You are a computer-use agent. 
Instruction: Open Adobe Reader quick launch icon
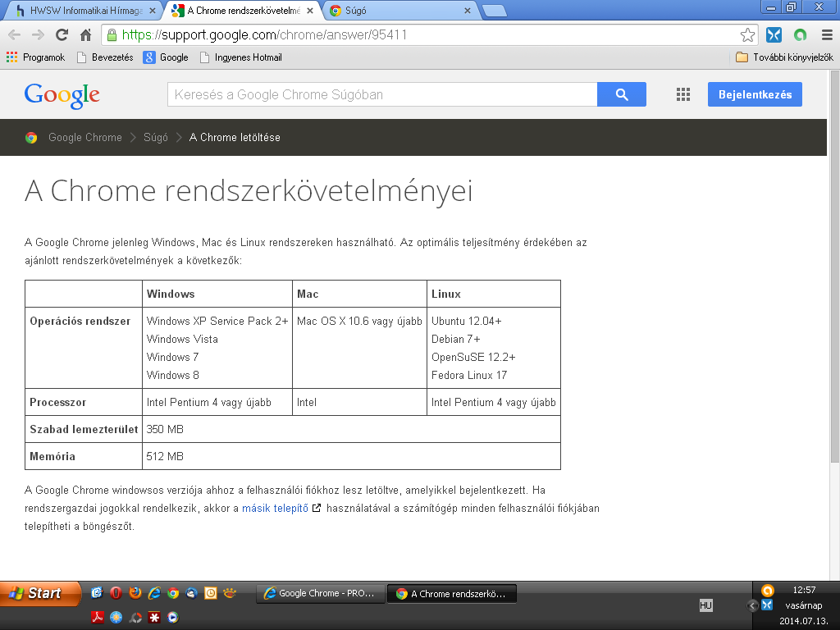tap(97, 617)
